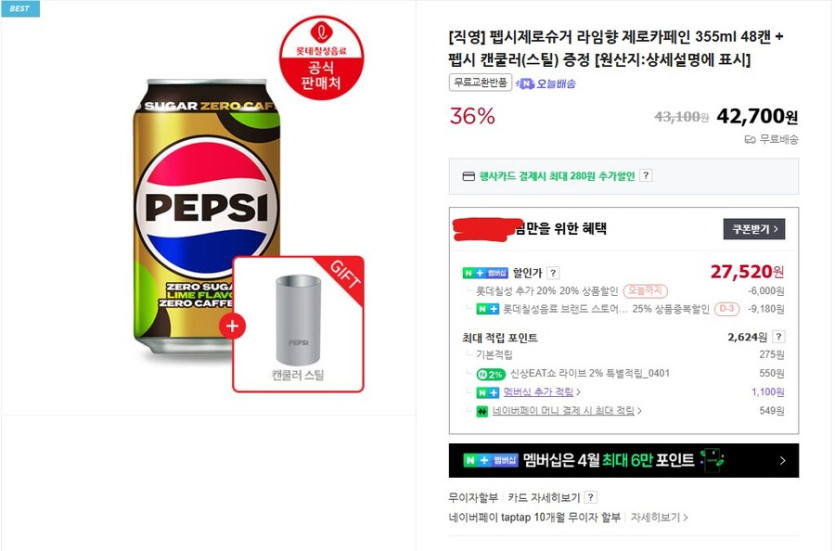
Task: Click the 쿠폰받기 coupon download button
Action: click(x=753, y=229)
